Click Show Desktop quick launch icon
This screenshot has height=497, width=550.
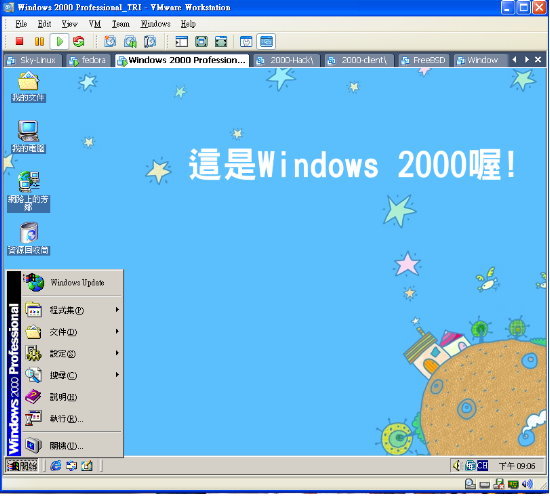[x=87, y=466]
